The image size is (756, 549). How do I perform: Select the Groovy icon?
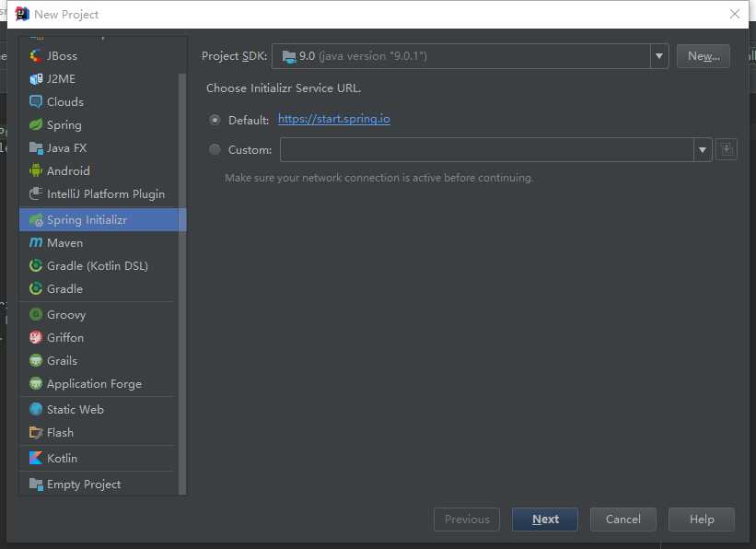36,314
